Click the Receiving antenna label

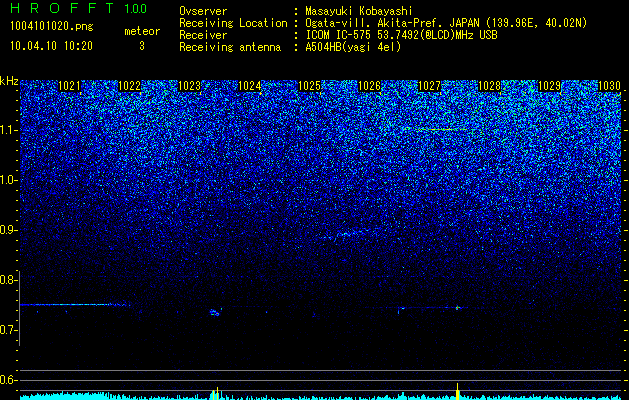[x=230, y=47]
